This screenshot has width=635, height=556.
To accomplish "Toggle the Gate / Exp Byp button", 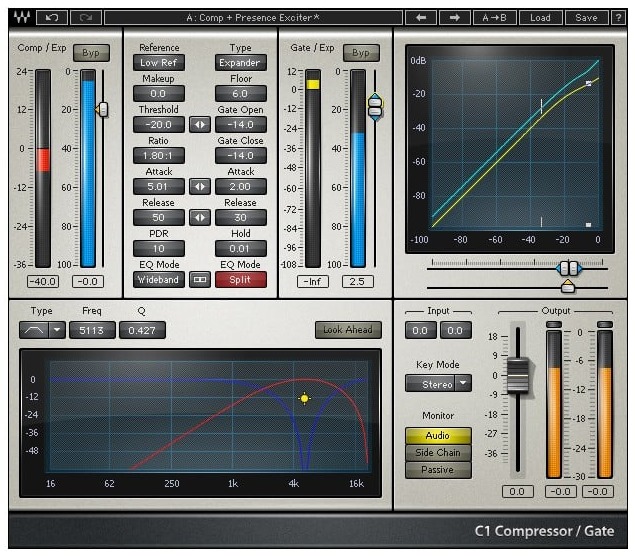I will tap(361, 53).
